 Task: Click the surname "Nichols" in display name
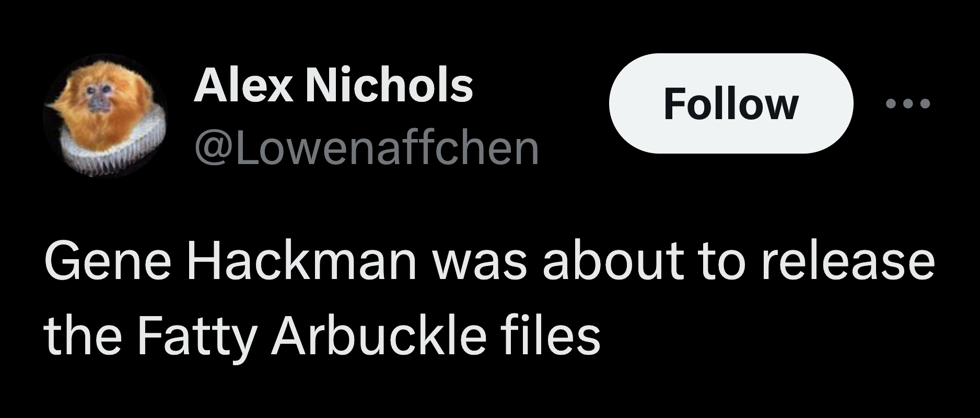[x=389, y=85]
